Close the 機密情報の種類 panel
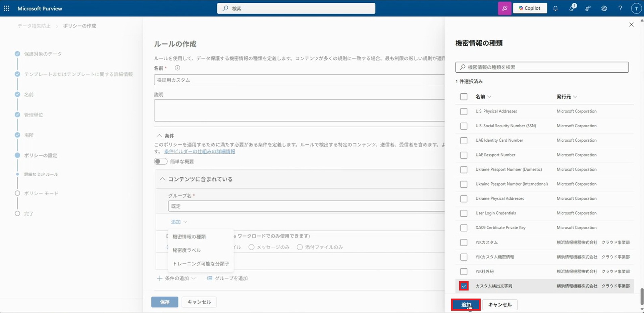Image resolution: width=644 pixels, height=313 pixels. click(x=631, y=25)
